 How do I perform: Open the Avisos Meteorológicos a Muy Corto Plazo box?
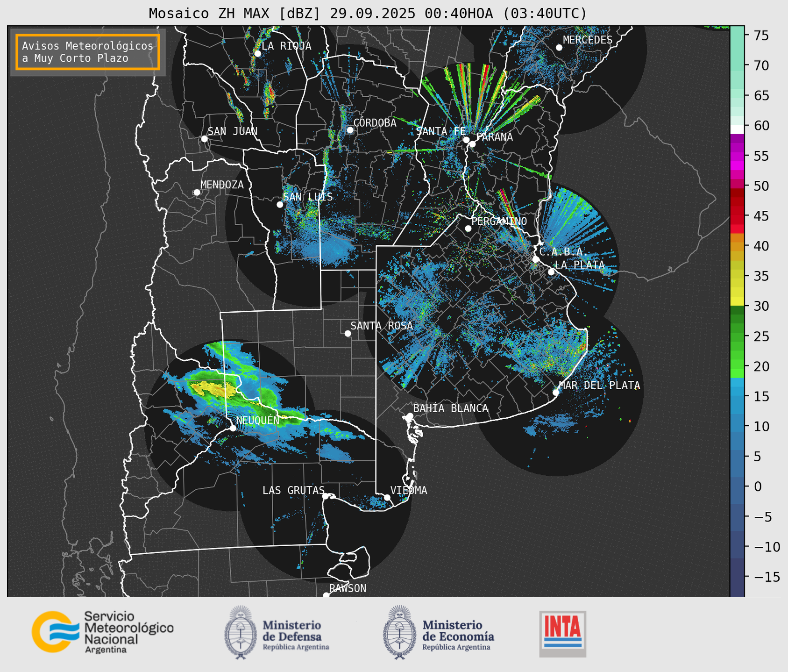point(88,52)
